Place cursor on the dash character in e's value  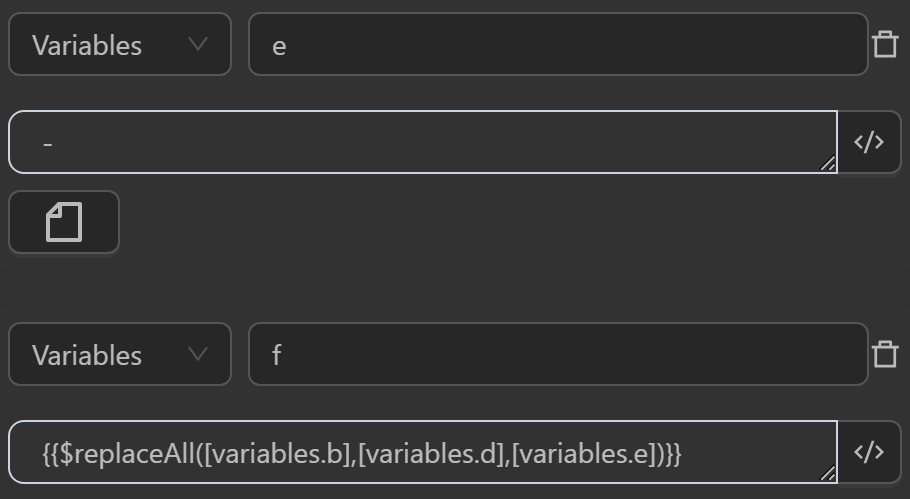(x=48, y=144)
